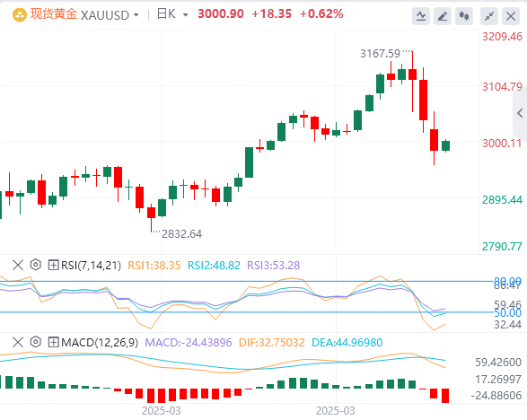Click the RSI3:53.28 value
This screenshot has width=527, height=420.
273,266
